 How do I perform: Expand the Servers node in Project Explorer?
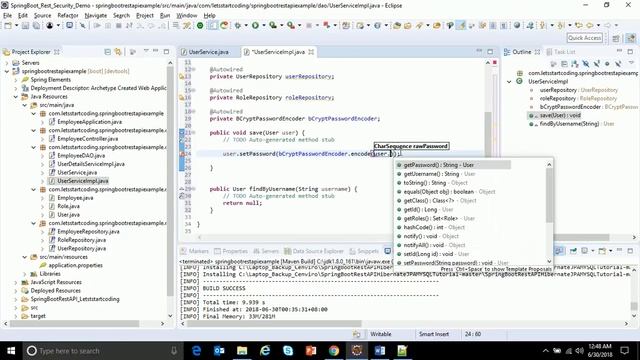click(x=7, y=63)
